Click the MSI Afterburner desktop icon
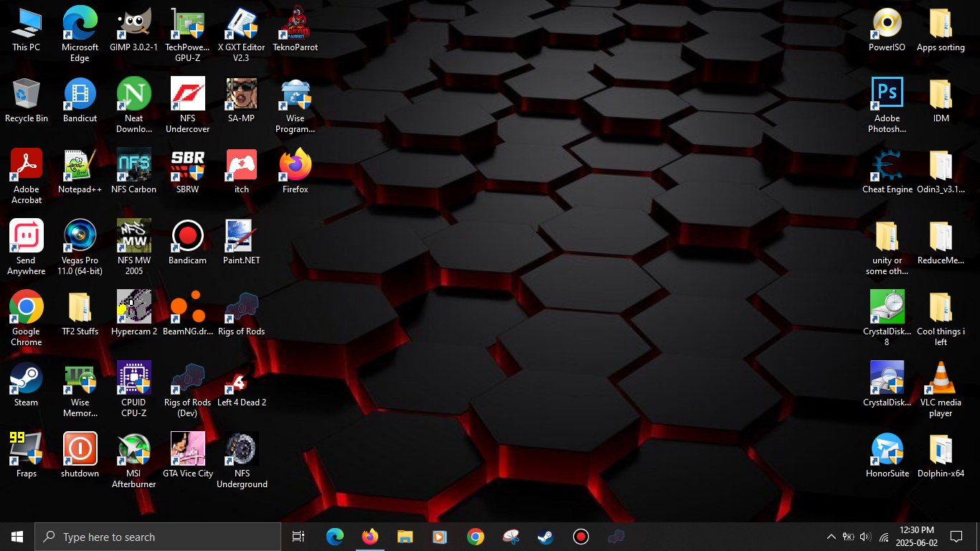980x551 pixels. [133, 451]
